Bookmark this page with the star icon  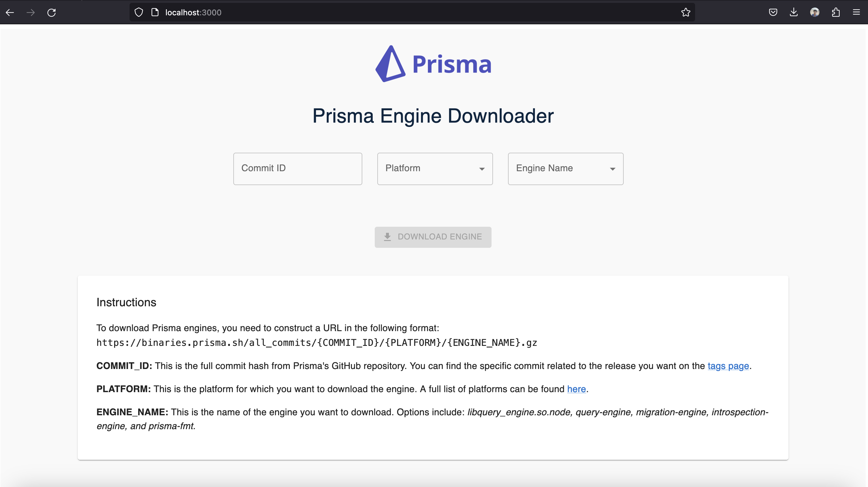click(685, 12)
